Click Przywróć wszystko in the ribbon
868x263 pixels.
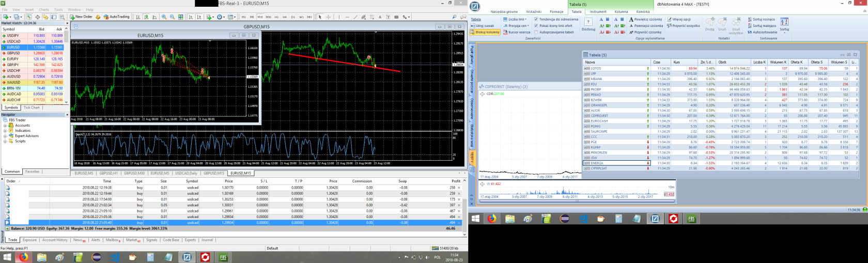point(683,25)
